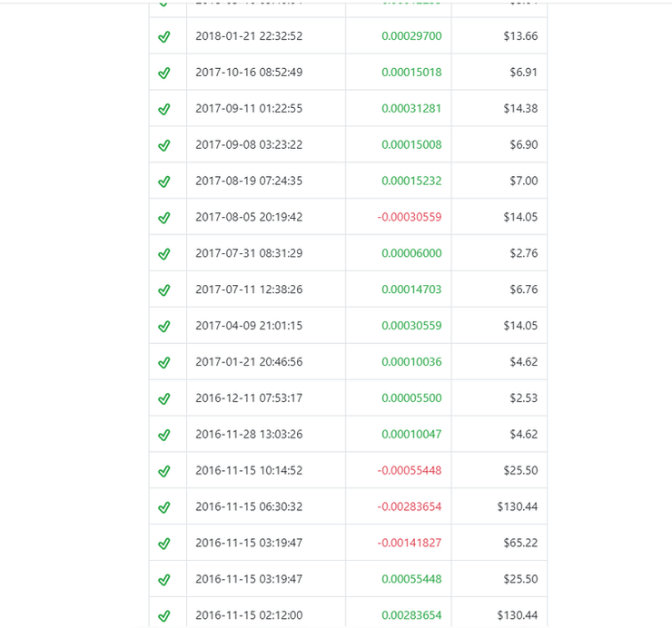This screenshot has height=628, width=672.
Task: Select the confirmed checkmark for 2017-09-11 row
Action: [164, 109]
